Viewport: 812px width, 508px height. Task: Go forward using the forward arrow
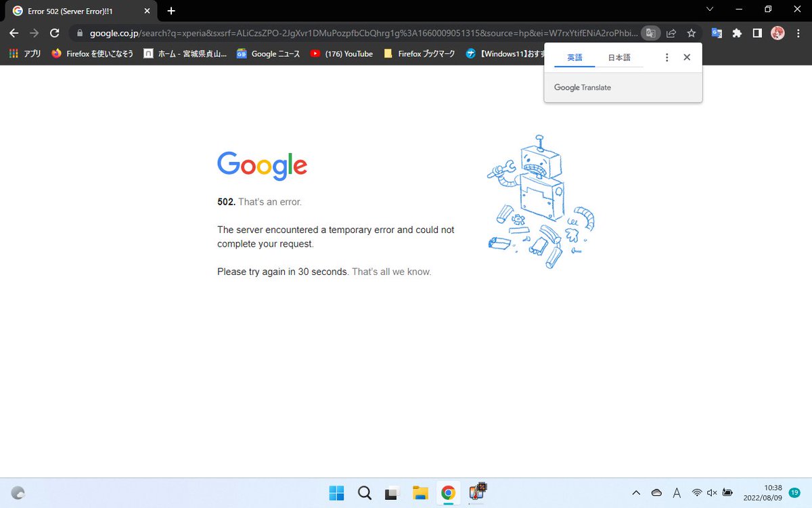[35, 33]
